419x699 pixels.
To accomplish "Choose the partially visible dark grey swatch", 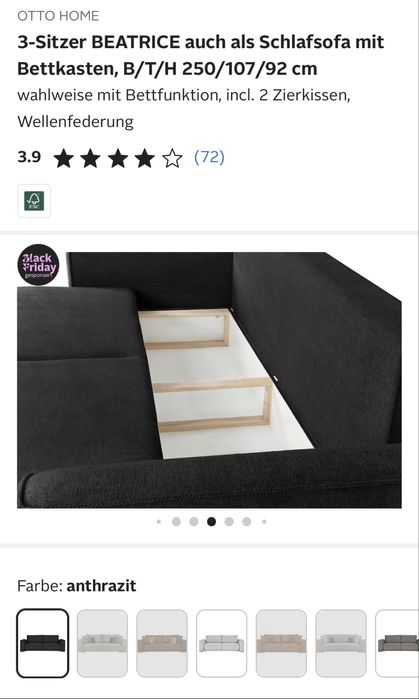I will (x=397, y=643).
